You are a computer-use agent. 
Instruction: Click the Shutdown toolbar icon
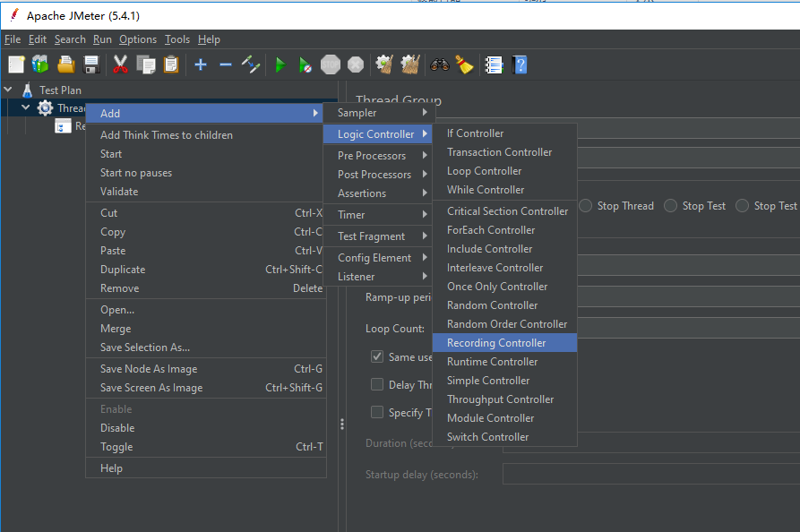point(356,64)
